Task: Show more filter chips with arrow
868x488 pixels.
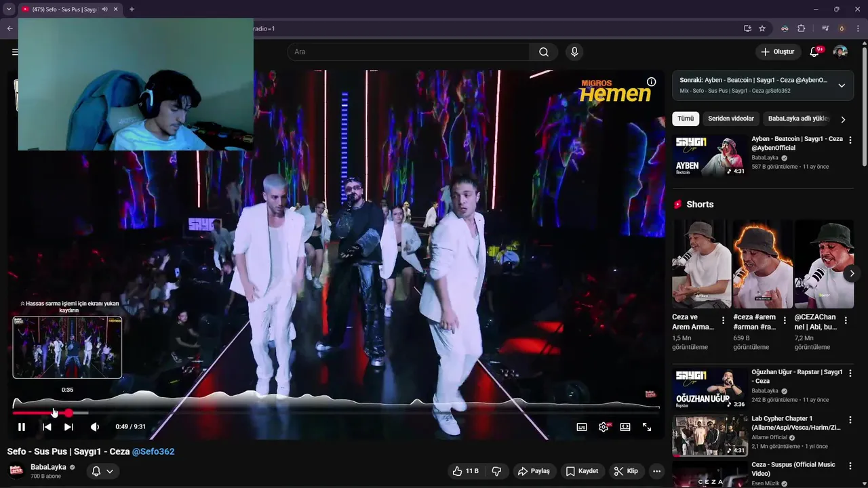Action: pyautogui.click(x=843, y=119)
